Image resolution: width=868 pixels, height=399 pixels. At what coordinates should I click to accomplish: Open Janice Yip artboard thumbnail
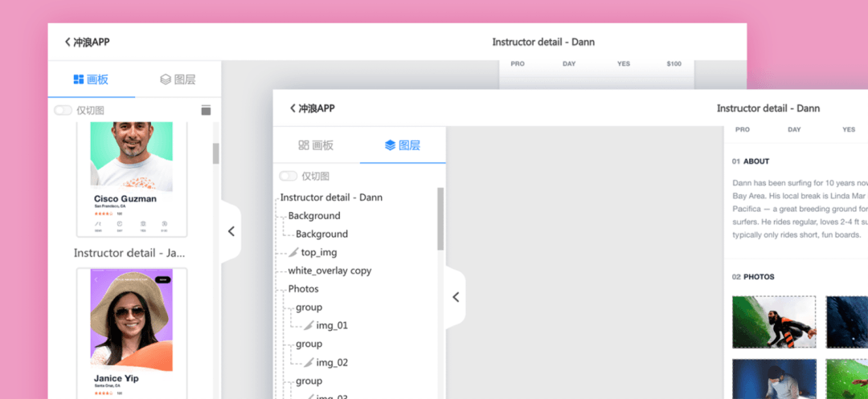click(132, 332)
